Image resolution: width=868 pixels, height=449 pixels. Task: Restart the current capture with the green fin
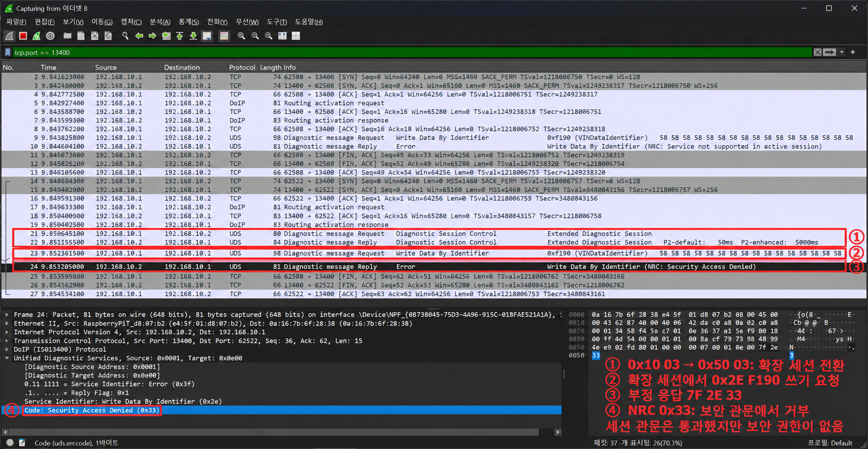click(x=36, y=36)
